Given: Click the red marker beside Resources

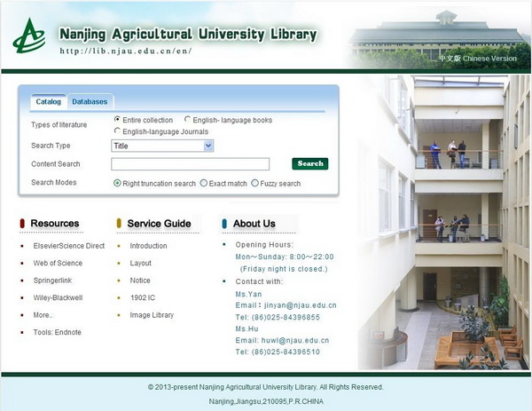Looking at the screenshot, I should point(22,224).
